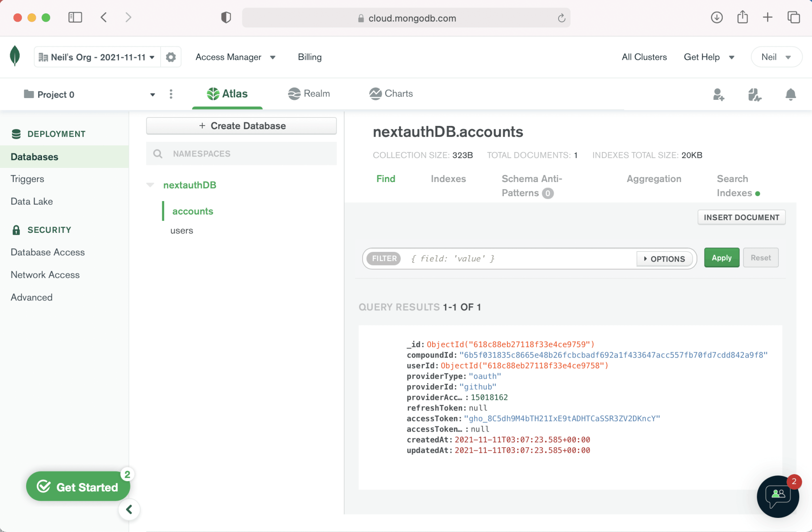The image size is (812, 532).
Task: Click the INSERT DOCUMENT button
Action: coord(741,217)
